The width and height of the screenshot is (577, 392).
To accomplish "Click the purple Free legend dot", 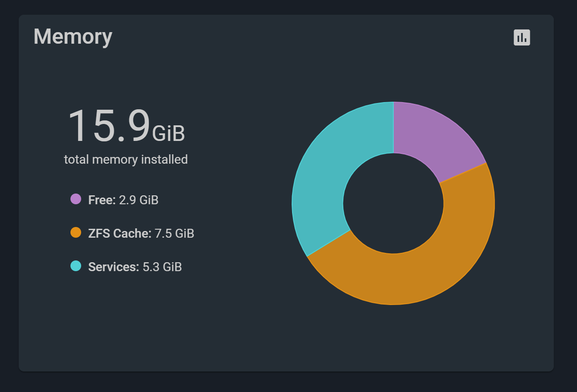I will coord(76,199).
